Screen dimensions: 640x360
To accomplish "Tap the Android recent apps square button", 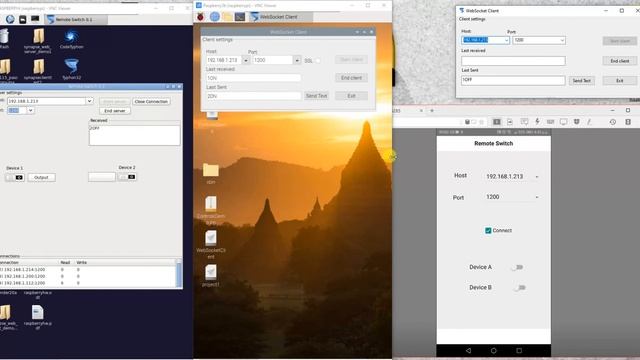I will point(519,351).
